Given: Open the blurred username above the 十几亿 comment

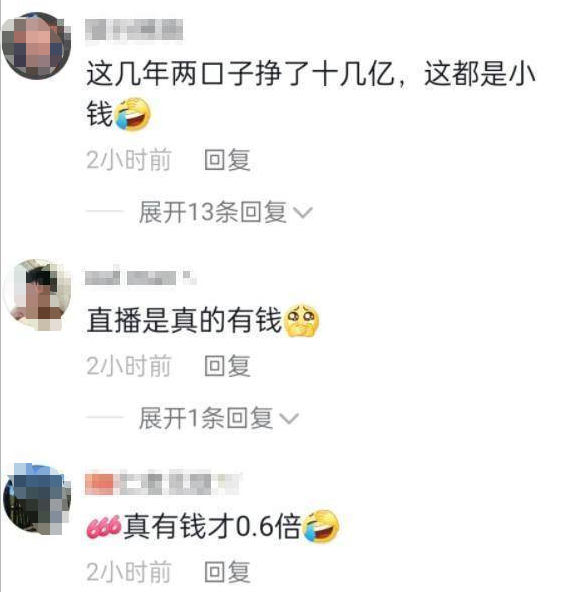Looking at the screenshot, I should pos(134,29).
